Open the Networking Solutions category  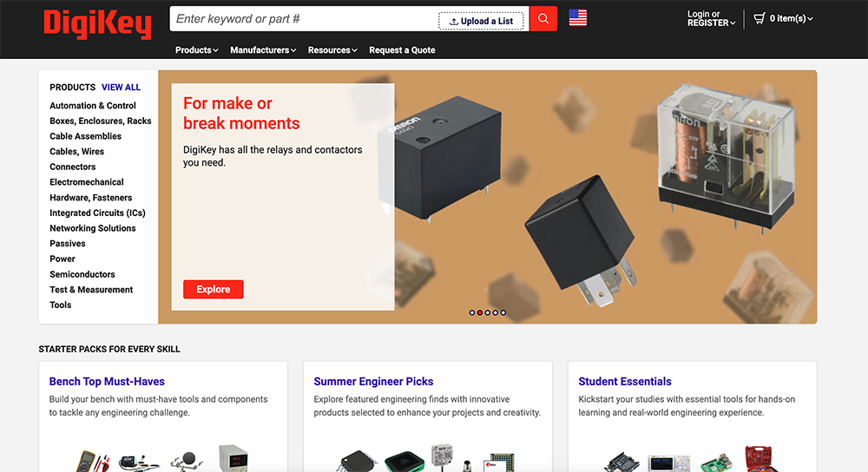[93, 228]
